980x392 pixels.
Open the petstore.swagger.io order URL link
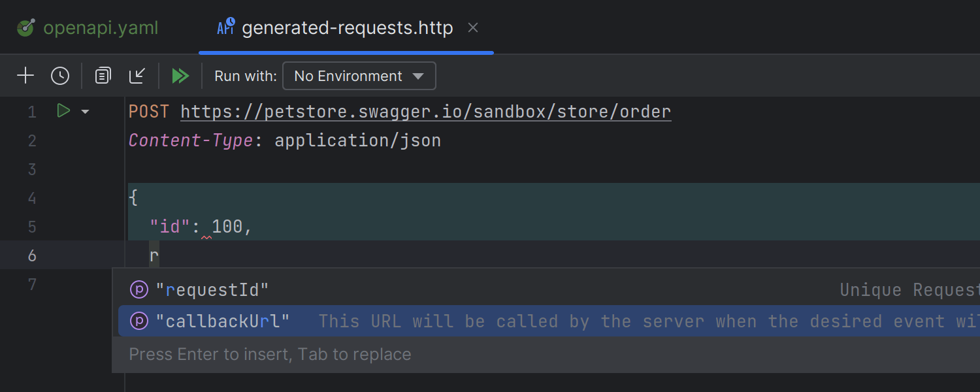click(425, 111)
